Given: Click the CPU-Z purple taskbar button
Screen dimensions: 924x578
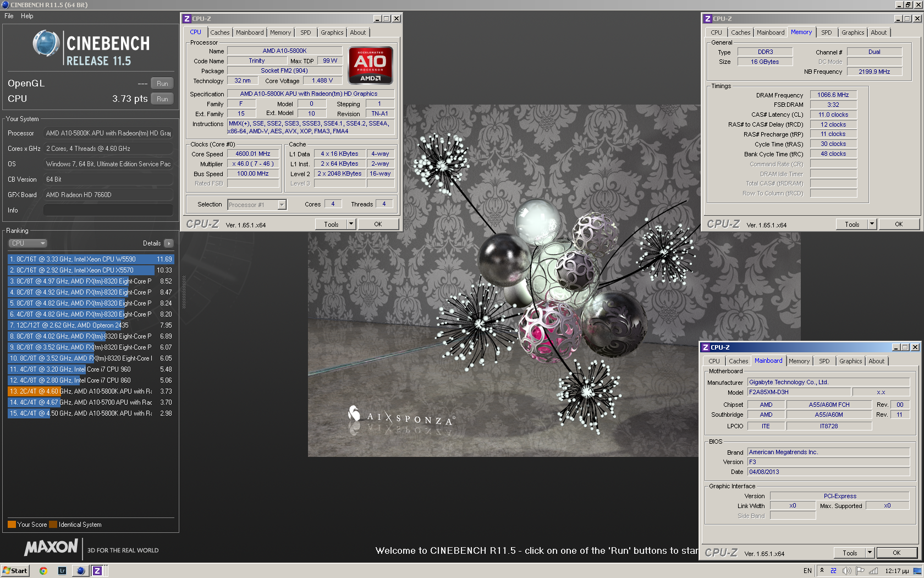Looking at the screenshot, I should pyautogui.click(x=97, y=571).
